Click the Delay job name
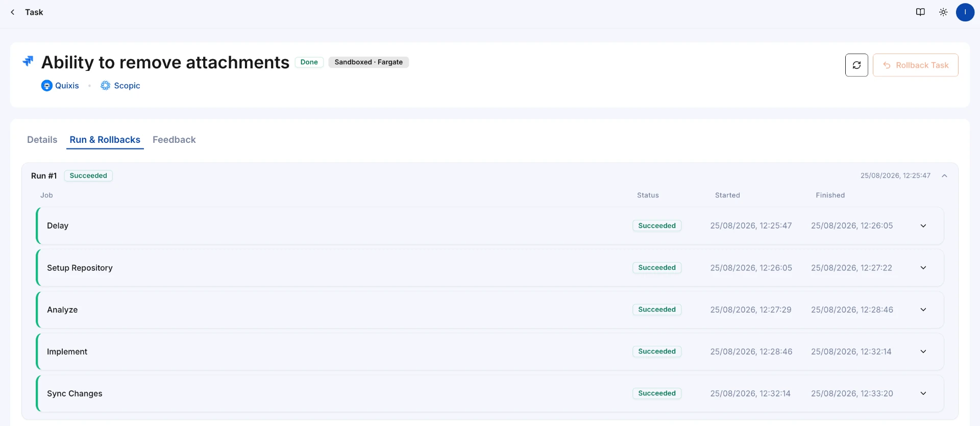Image resolution: width=980 pixels, height=426 pixels. 58,225
